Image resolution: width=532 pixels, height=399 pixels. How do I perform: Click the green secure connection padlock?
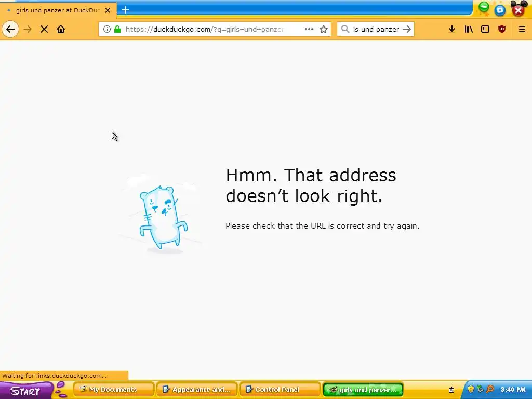tap(117, 29)
